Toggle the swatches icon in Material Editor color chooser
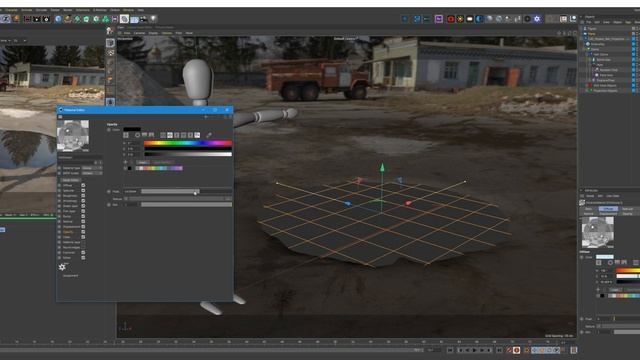 tap(198, 135)
